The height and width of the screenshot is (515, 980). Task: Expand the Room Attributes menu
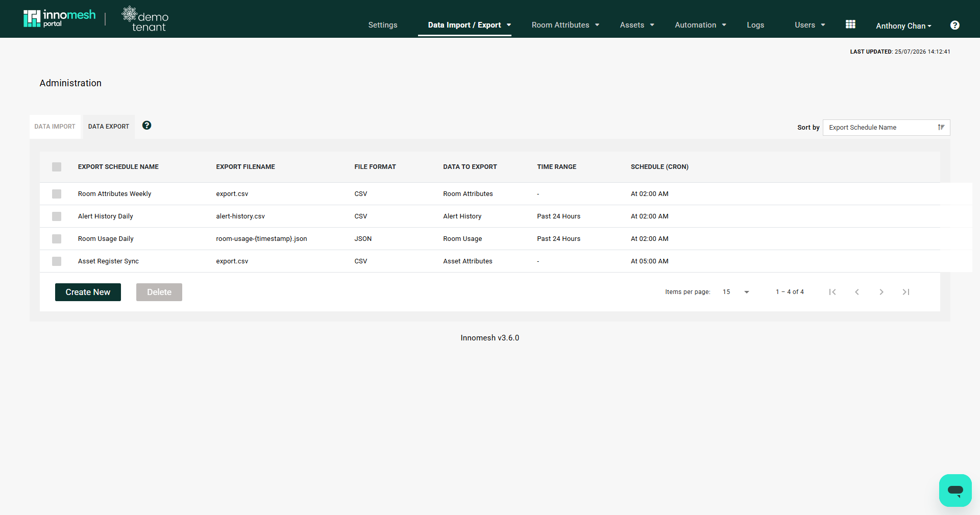pos(565,25)
